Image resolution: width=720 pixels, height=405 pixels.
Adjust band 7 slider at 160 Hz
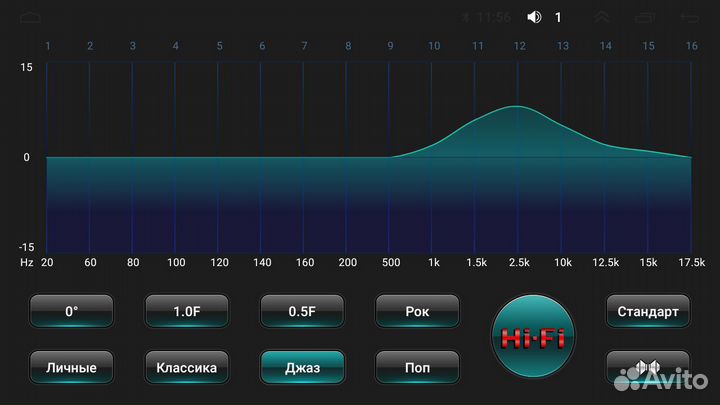tap(303, 157)
